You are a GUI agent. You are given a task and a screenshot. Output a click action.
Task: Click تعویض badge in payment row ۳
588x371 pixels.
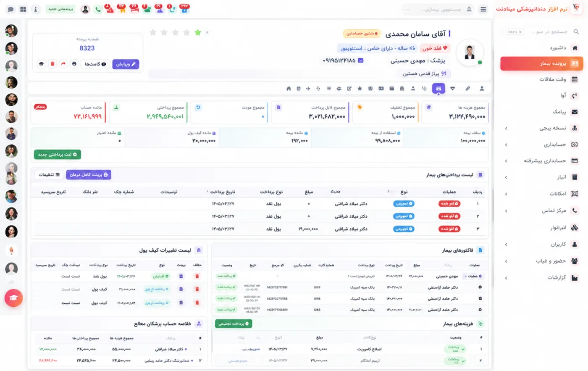point(404,229)
